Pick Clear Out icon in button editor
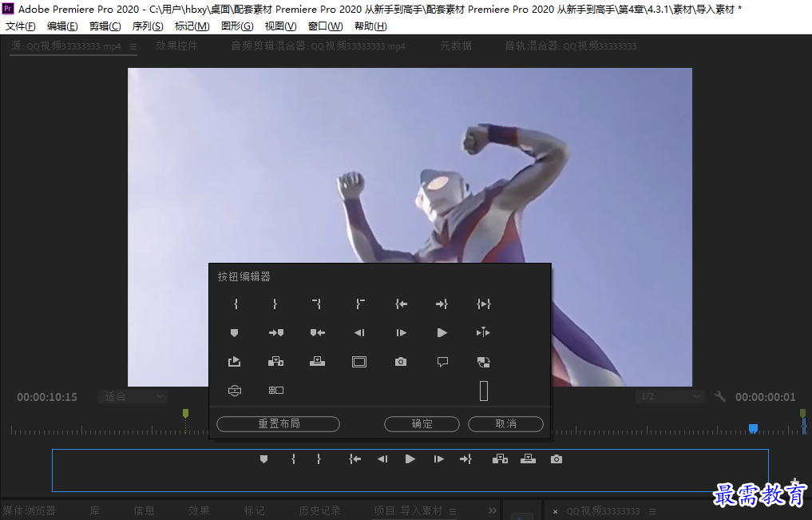This screenshot has height=520, width=812. click(x=360, y=304)
